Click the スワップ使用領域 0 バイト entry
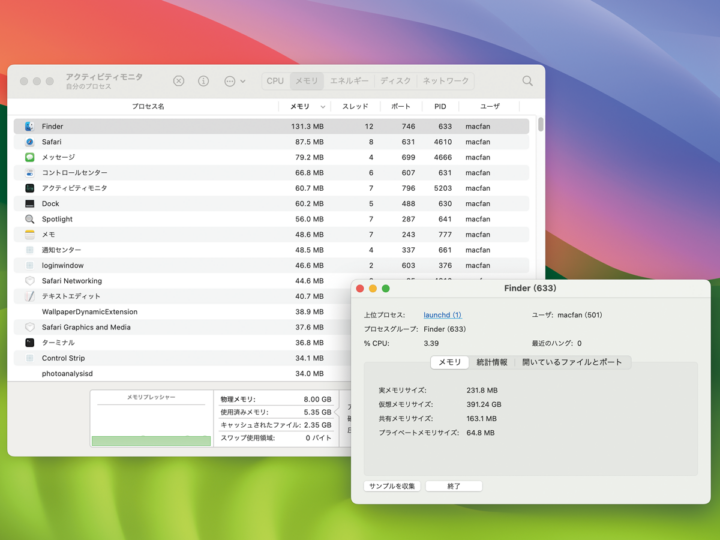The height and width of the screenshot is (540, 720). point(276,438)
